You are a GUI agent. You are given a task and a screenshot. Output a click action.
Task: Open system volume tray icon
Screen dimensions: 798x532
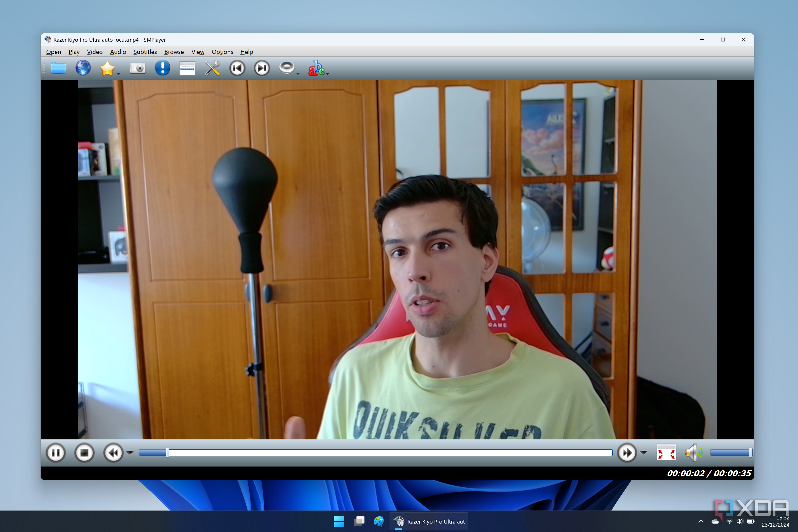740,522
